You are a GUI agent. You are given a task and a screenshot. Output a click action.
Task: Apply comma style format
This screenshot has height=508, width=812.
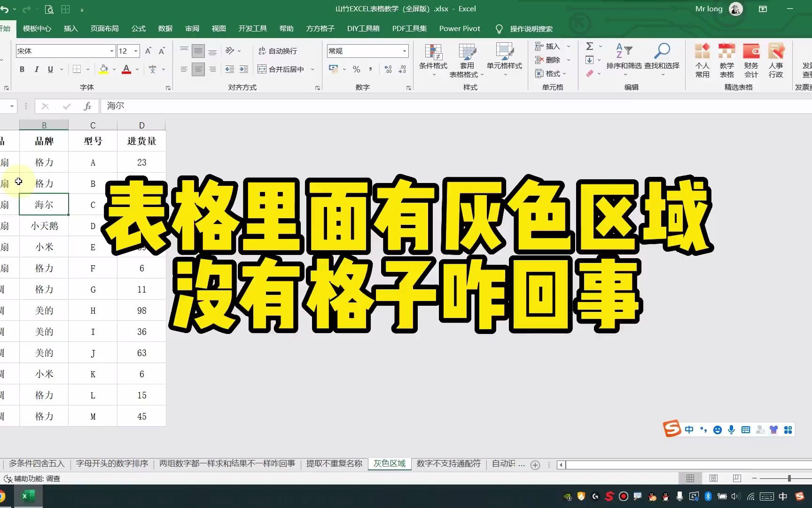click(371, 69)
